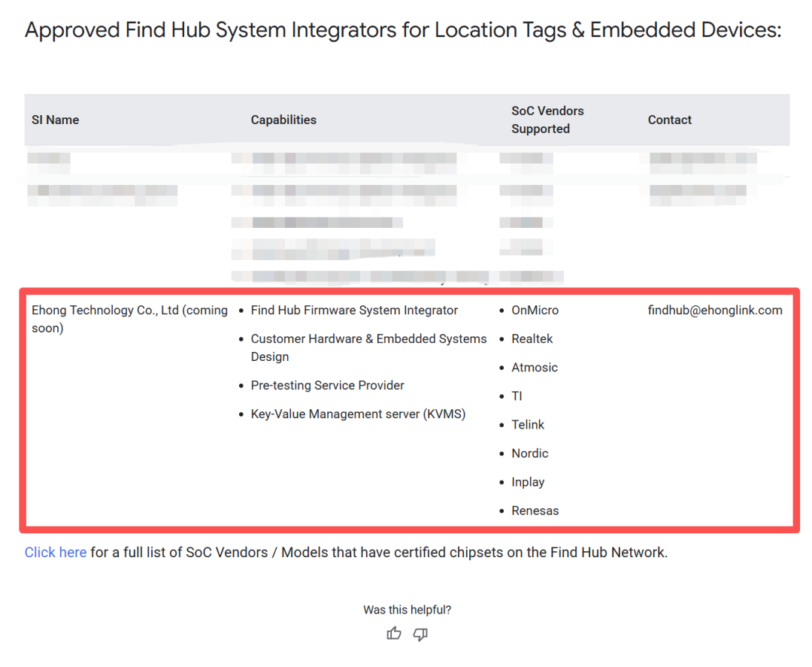Click "Key-Value Management server (KVMS)" item
The width and height of the screenshot is (812, 667).
tap(359, 414)
